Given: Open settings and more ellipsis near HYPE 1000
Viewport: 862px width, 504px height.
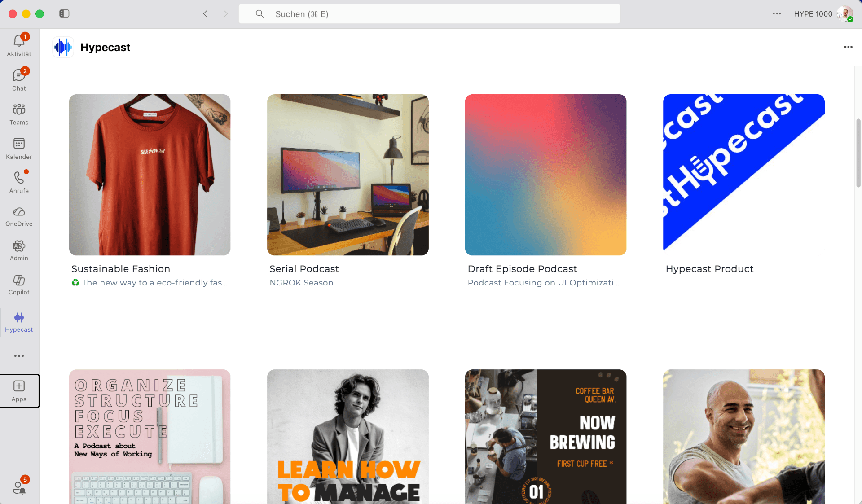Looking at the screenshot, I should [x=777, y=14].
